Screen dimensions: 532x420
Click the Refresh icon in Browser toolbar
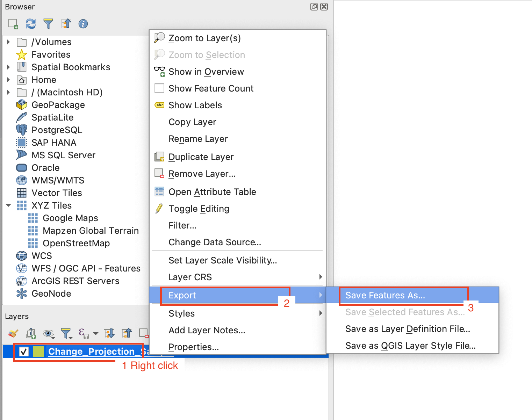31,24
